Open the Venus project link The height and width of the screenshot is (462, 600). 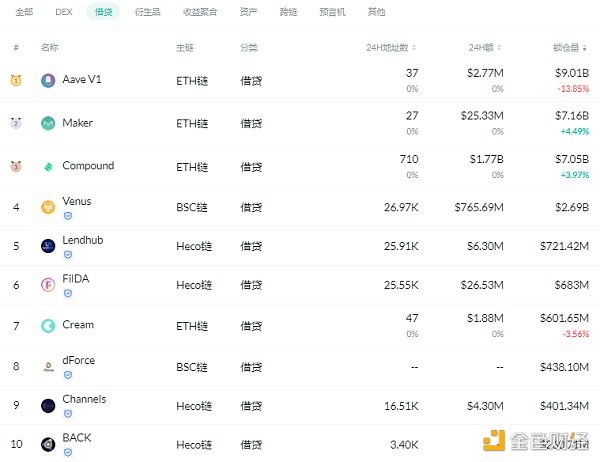(77, 201)
